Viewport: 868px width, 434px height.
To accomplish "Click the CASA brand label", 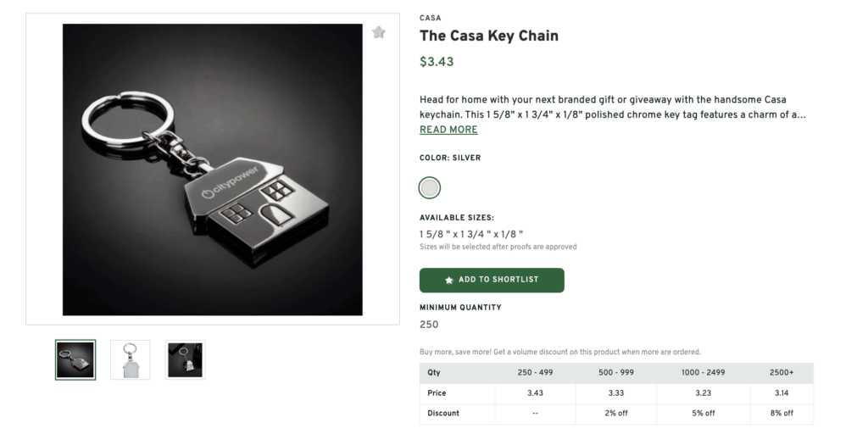I will [431, 18].
